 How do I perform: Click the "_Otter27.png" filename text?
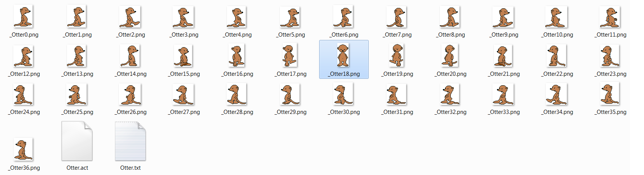pyautogui.click(x=184, y=112)
